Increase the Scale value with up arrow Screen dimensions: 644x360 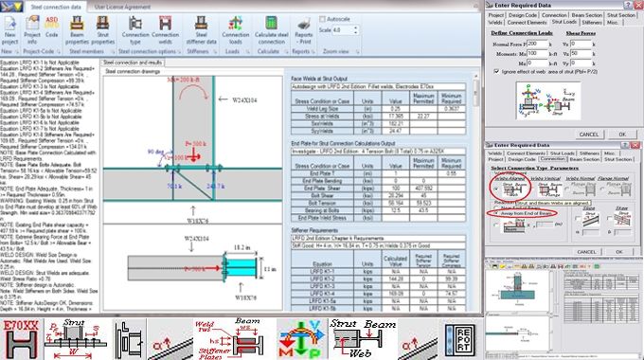(355, 27)
